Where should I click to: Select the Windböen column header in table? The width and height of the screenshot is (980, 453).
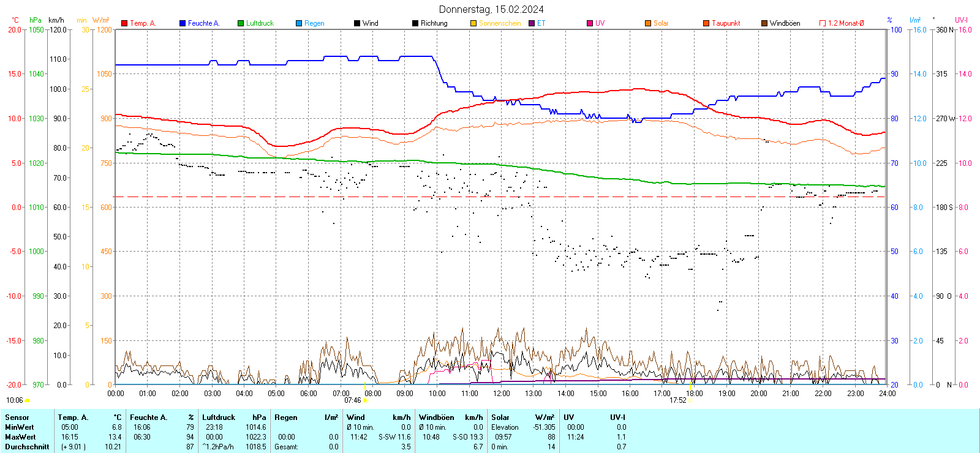(436, 417)
